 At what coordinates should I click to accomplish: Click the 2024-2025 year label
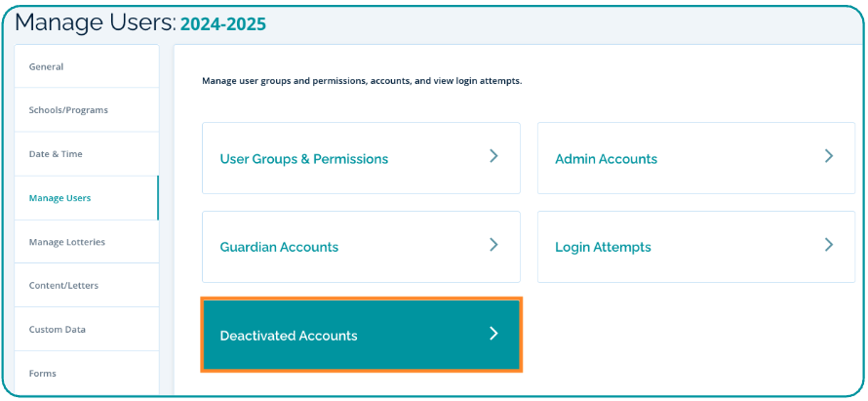tap(223, 23)
